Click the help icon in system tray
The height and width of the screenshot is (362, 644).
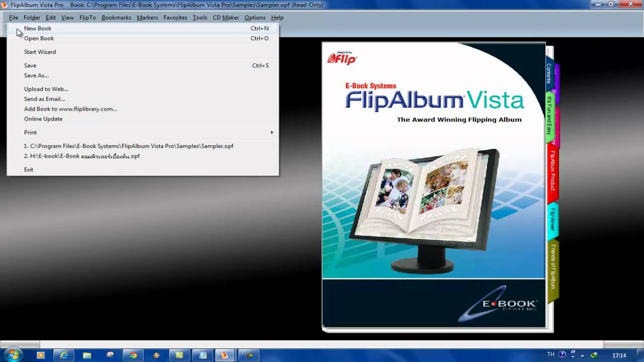(562, 355)
